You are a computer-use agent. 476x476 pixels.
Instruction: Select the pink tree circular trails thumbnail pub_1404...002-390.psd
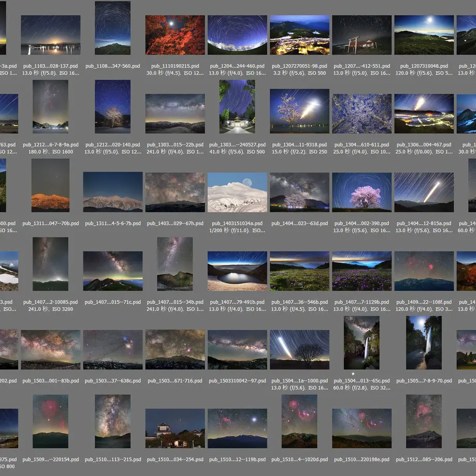[362, 192]
